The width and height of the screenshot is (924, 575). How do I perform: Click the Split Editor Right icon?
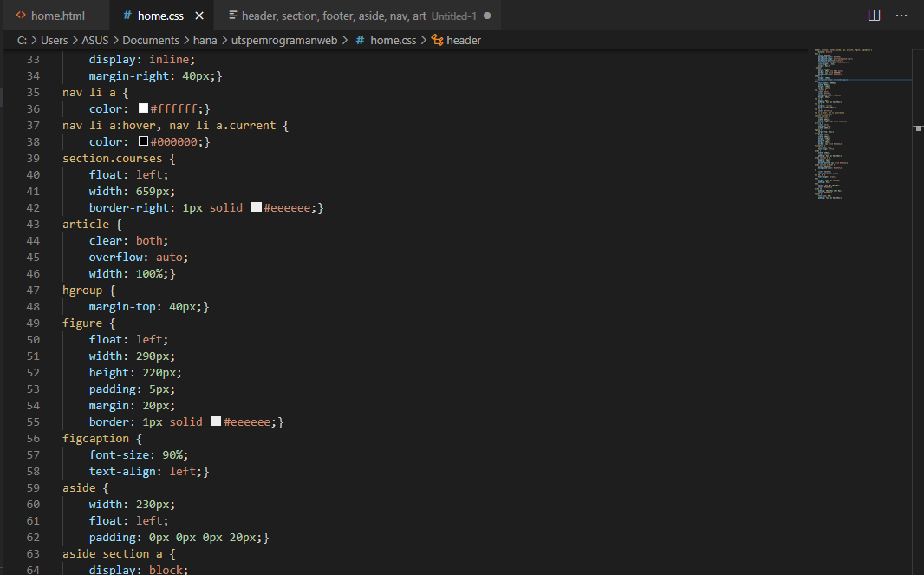(x=874, y=16)
